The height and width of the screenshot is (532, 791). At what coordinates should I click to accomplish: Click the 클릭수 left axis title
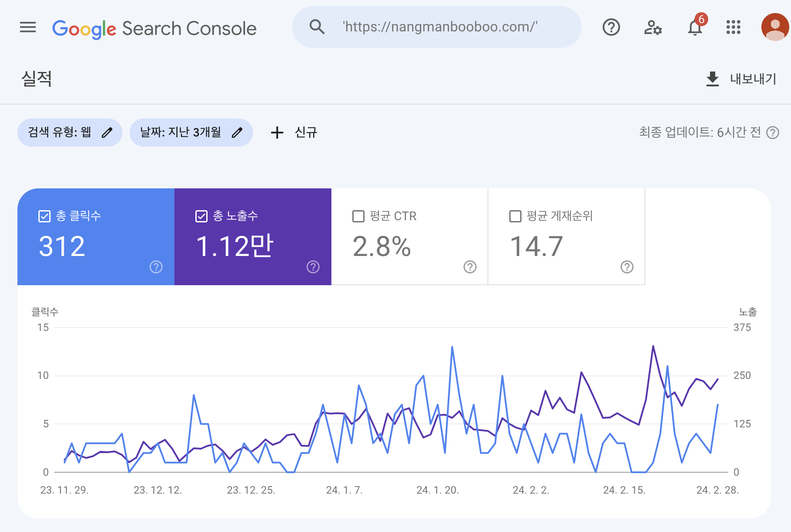tap(45, 312)
